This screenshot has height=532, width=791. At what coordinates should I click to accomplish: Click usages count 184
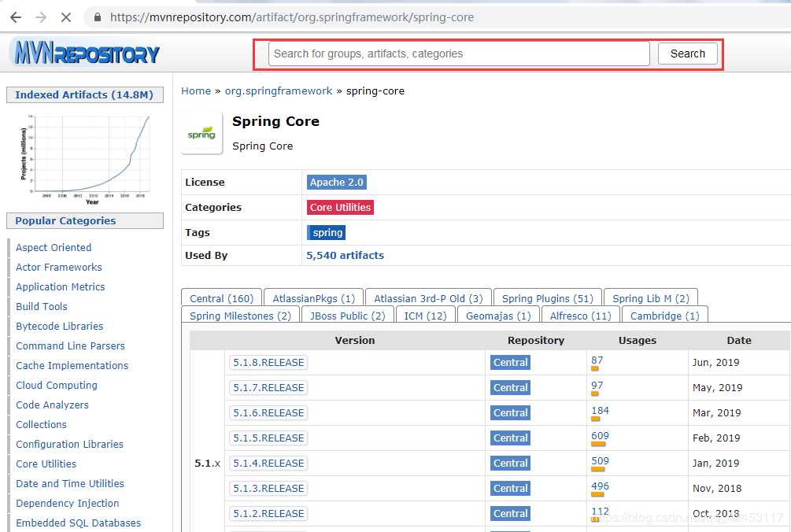point(601,411)
